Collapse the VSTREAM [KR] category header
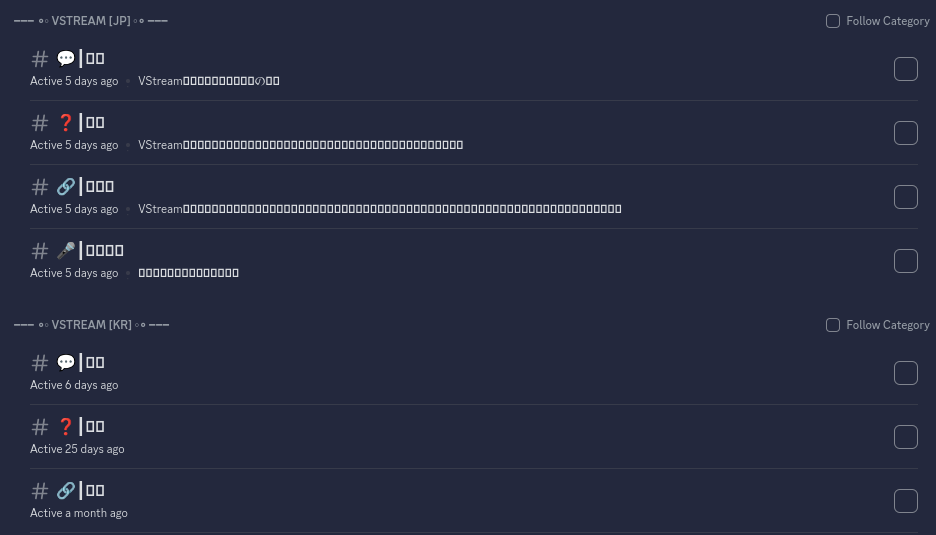This screenshot has height=535, width=936. [x=92, y=325]
